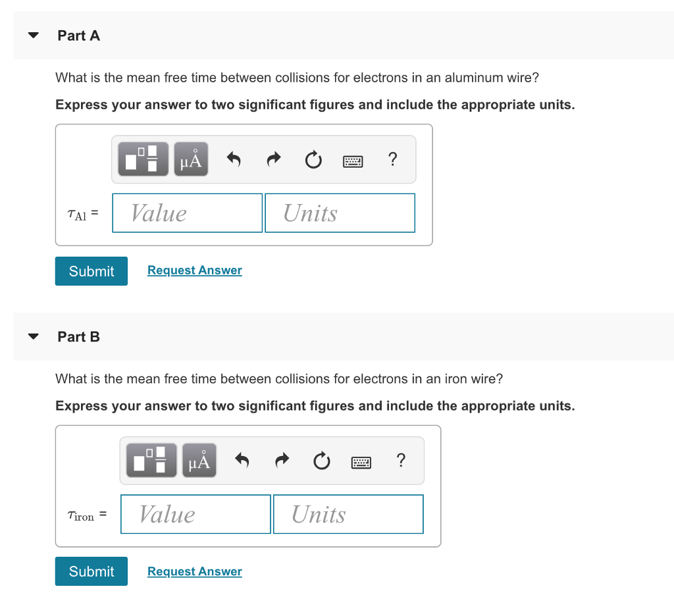This screenshot has width=674, height=616.
Task: Reset the Part A answer field
Action: [313, 159]
